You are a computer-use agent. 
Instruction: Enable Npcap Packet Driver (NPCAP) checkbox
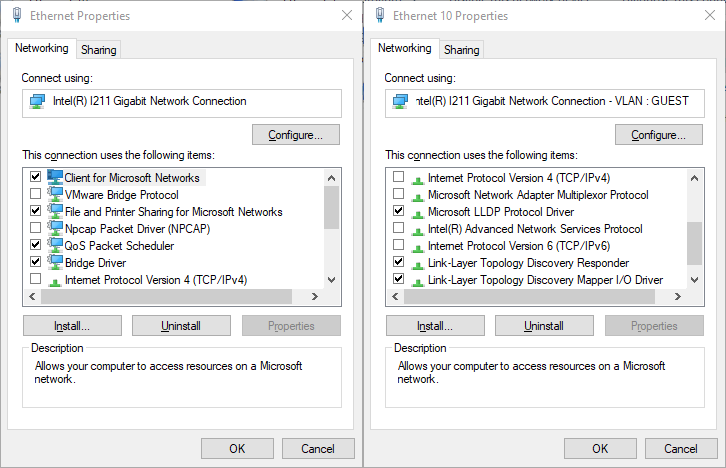(35, 228)
